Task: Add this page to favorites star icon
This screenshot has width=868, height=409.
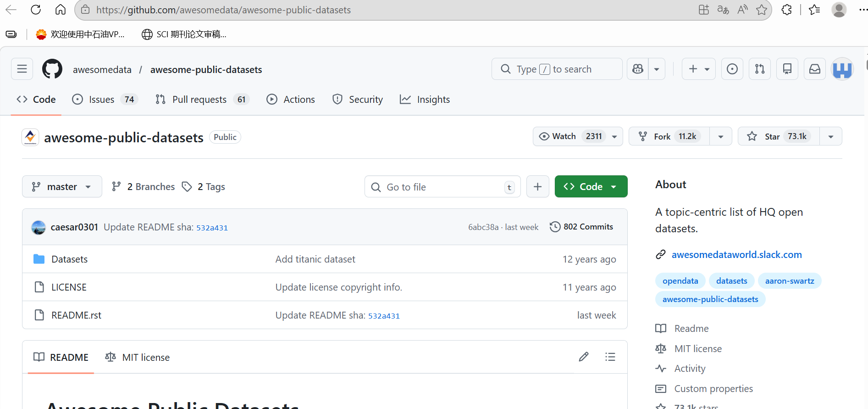Action: pyautogui.click(x=762, y=10)
